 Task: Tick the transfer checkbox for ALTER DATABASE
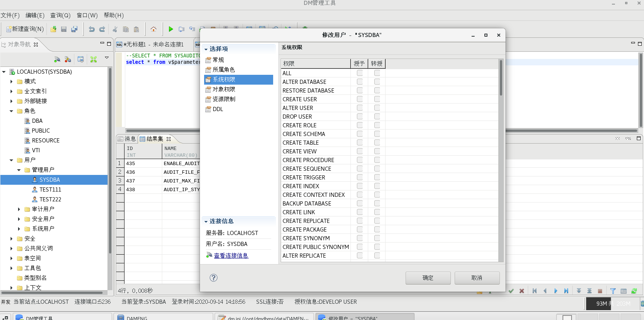point(377,82)
